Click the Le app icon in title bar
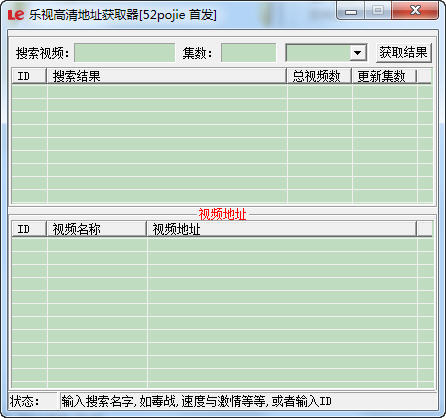The width and height of the screenshot is (446, 418). tap(16, 14)
